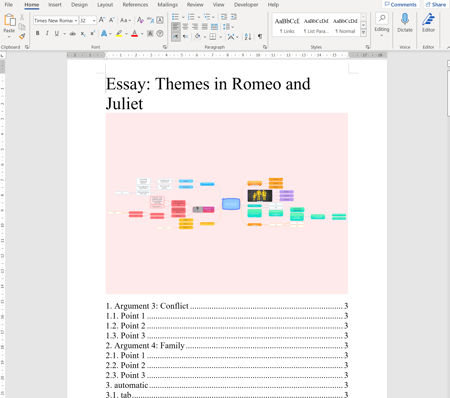The image size is (450, 398).
Task: Click the Font dialog launcher
Action: pyautogui.click(x=165, y=47)
